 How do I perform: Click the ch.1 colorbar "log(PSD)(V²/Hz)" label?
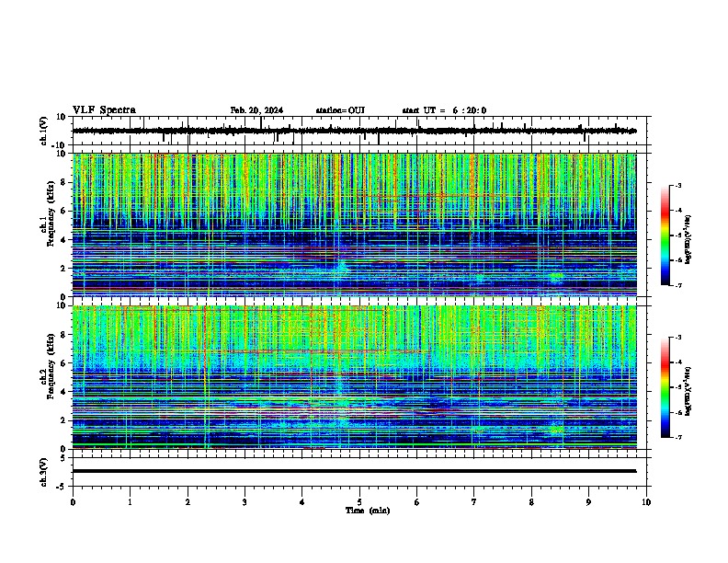(688, 240)
